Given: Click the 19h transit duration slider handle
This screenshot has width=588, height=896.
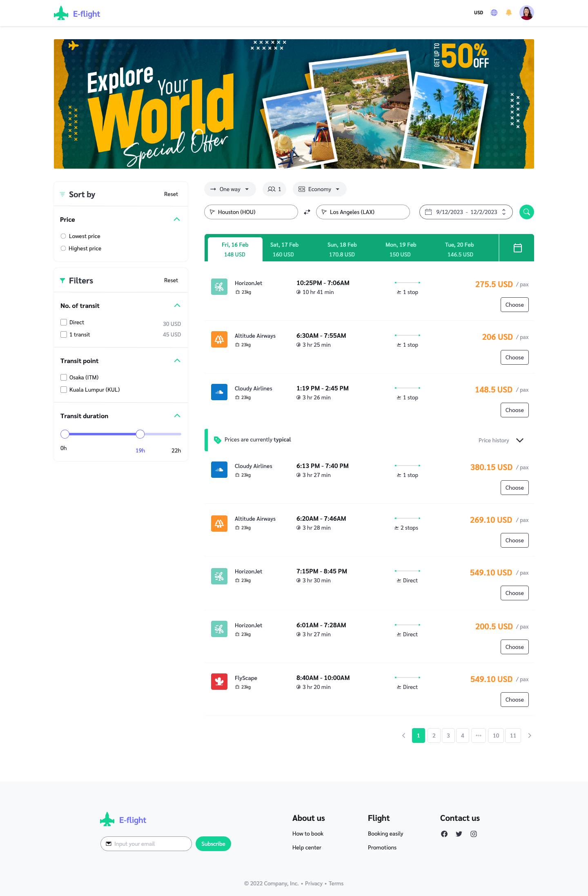Looking at the screenshot, I should [x=140, y=434].
